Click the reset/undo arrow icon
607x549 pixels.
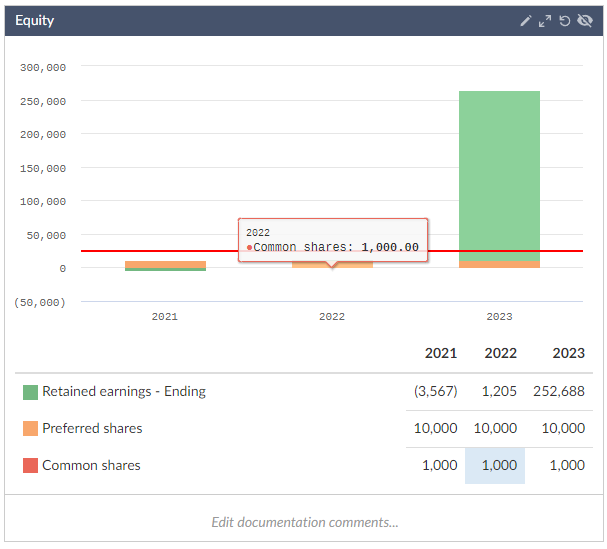tap(565, 21)
